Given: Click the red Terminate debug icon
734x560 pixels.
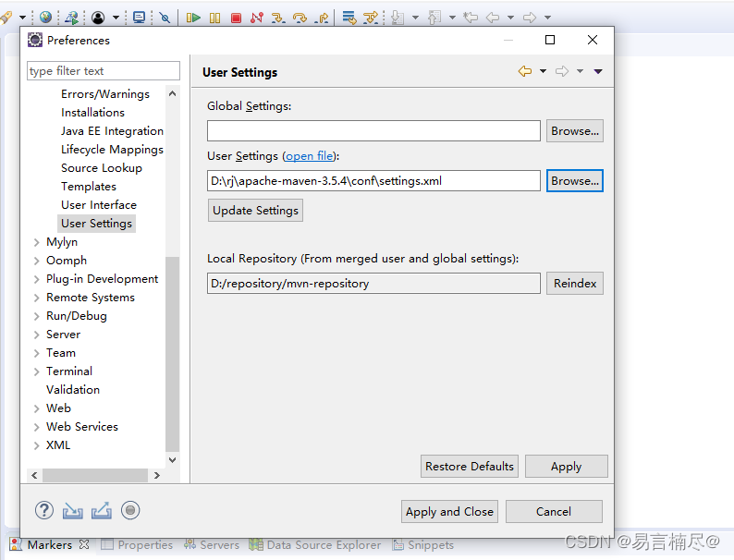Looking at the screenshot, I should pos(236,18).
